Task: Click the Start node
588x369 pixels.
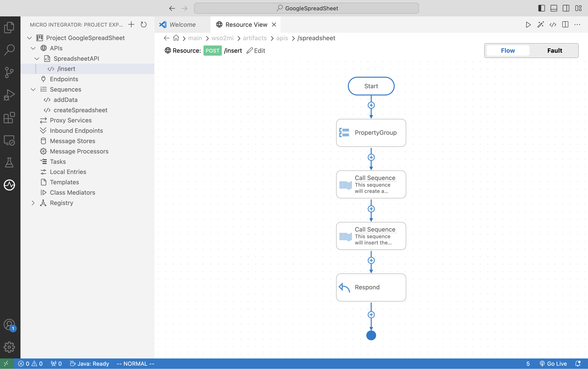Action: (x=371, y=86)
